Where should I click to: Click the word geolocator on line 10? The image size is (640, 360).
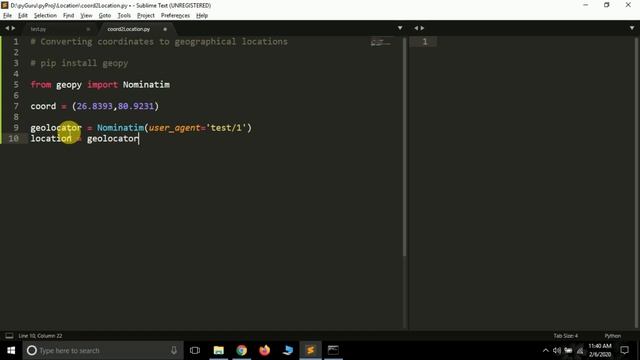coord(113,138)
